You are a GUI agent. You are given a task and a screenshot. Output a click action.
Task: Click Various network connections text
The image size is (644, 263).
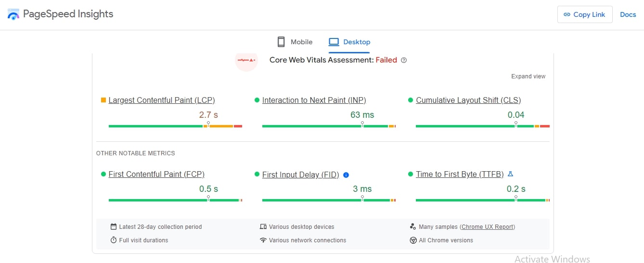point(308,240)
